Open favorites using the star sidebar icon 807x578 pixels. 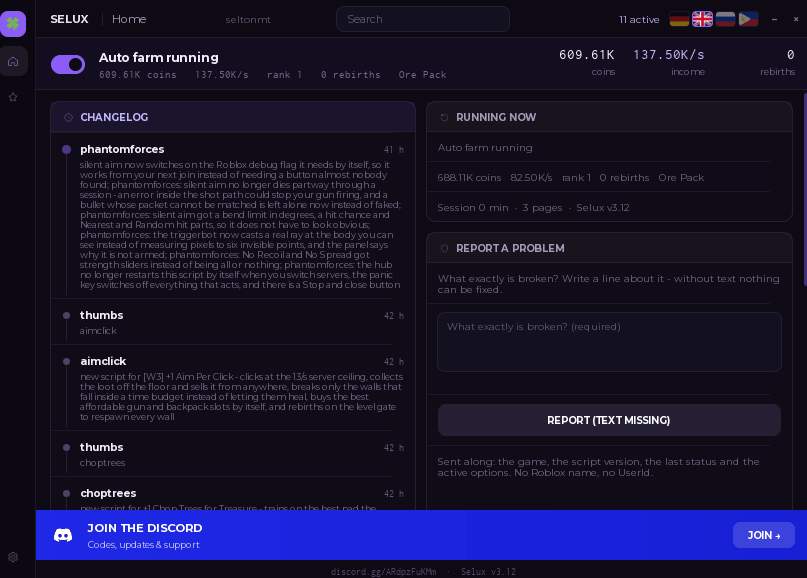click(x=13, y=97)
